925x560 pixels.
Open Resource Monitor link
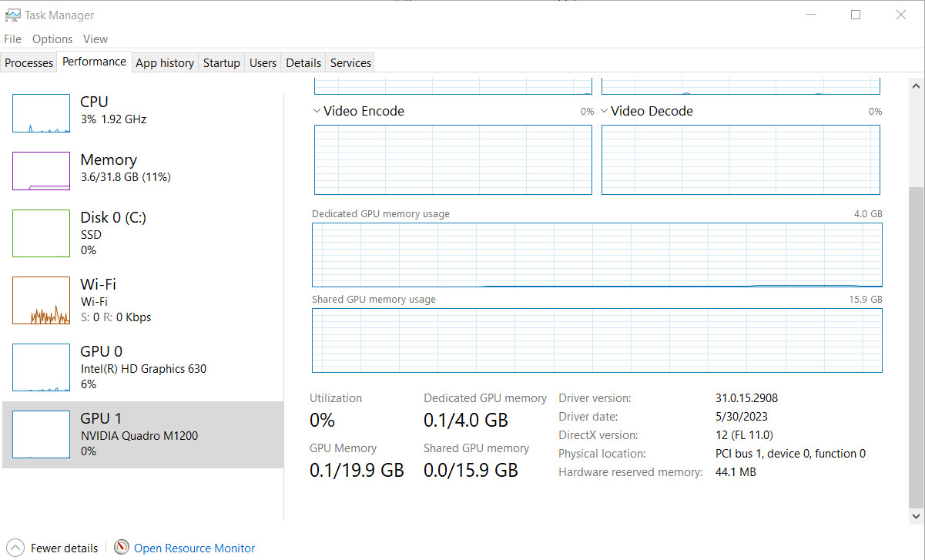point(194,548)
